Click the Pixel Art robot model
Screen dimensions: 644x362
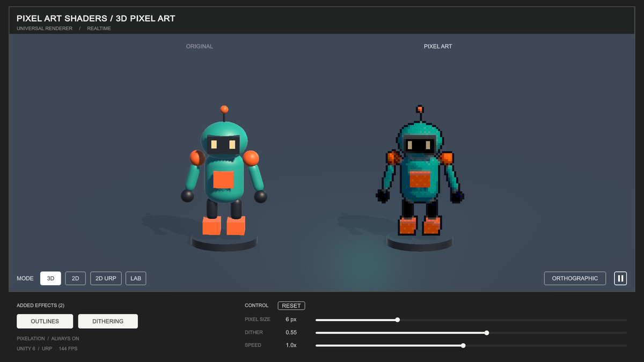coord(420,172)
